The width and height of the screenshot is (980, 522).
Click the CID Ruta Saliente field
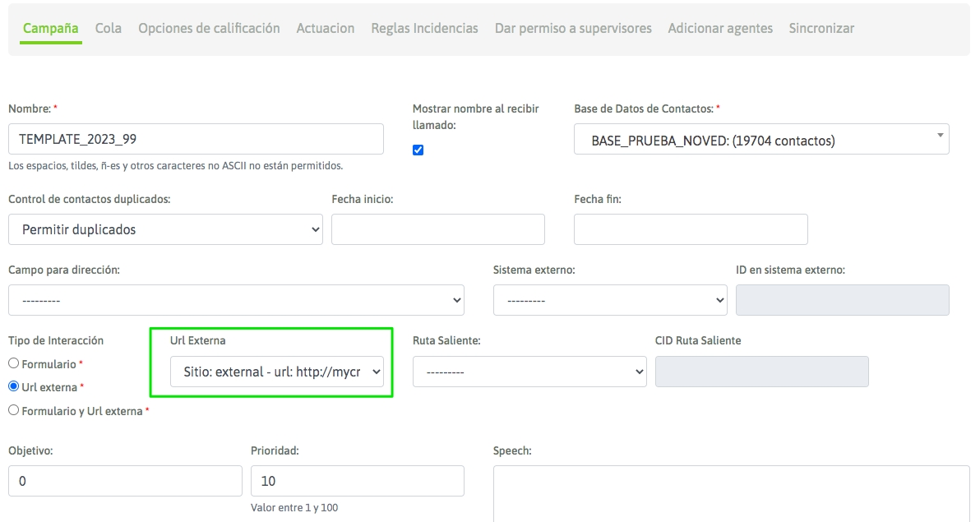pos(762,372)
